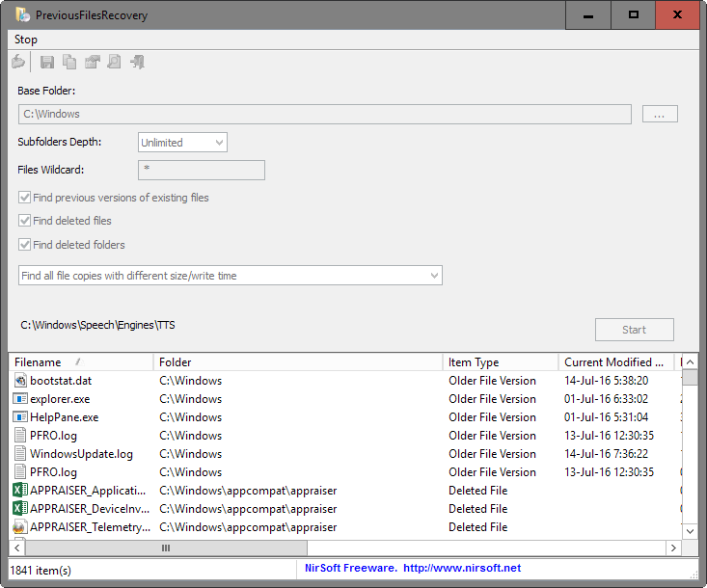Screen dimensions: 707x588
Task: Toggle the Find deleted folders checkbox
Action: pyautogui.click(x=24, y=245)
